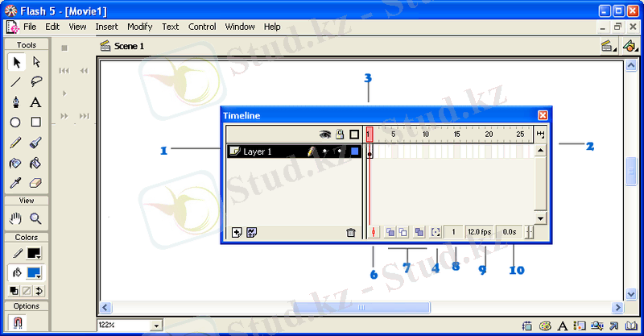The image size is (644, 336).
Task: Click Swap Colors icon
Action: click(x=39, y=291)
